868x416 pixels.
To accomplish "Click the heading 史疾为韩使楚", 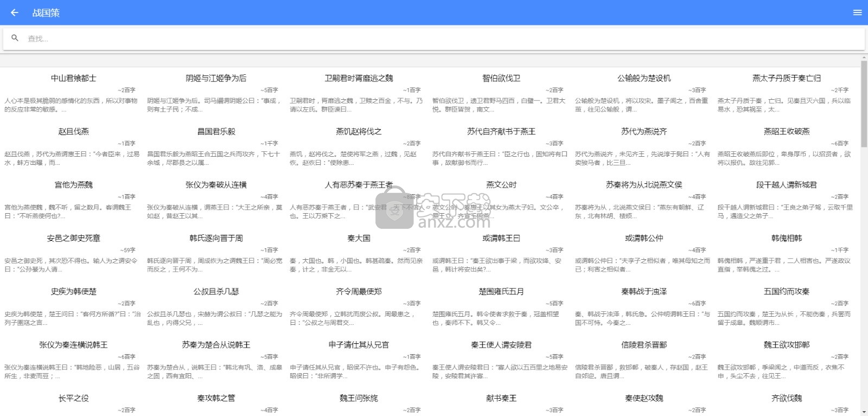I will pos(74,291).
